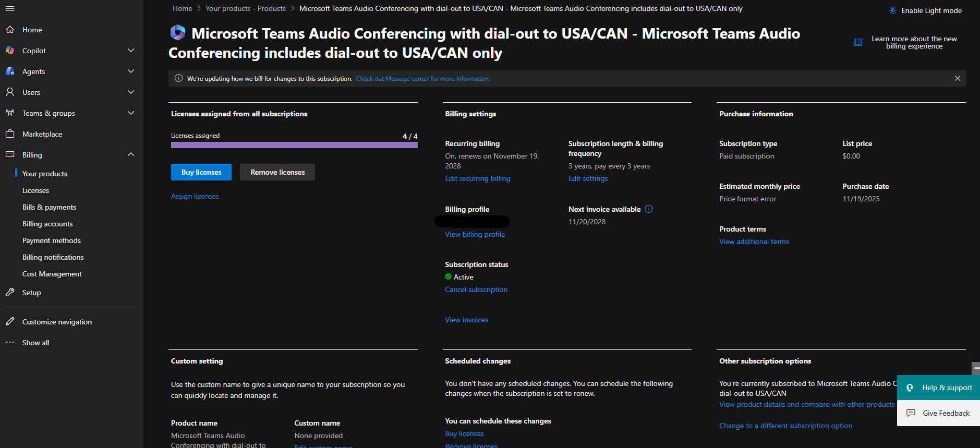Open Licenses in Billing menu
This screenshot has height=448, width=980.
point(35,190)
